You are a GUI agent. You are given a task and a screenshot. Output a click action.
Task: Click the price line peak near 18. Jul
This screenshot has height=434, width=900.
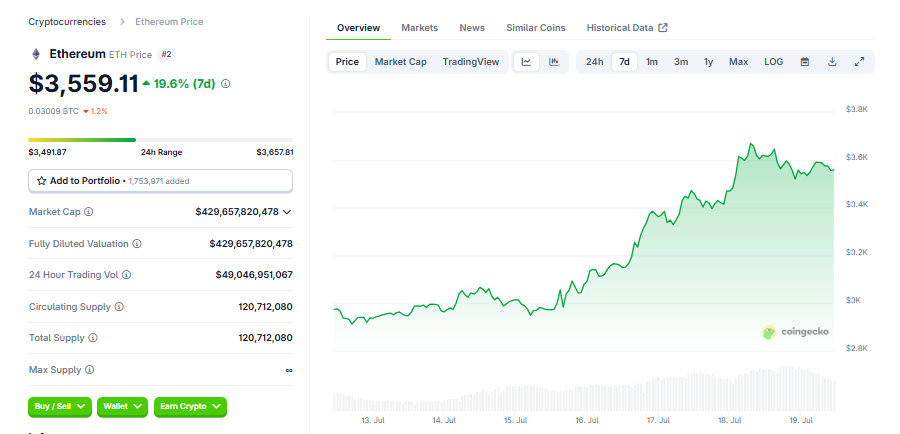750,144
